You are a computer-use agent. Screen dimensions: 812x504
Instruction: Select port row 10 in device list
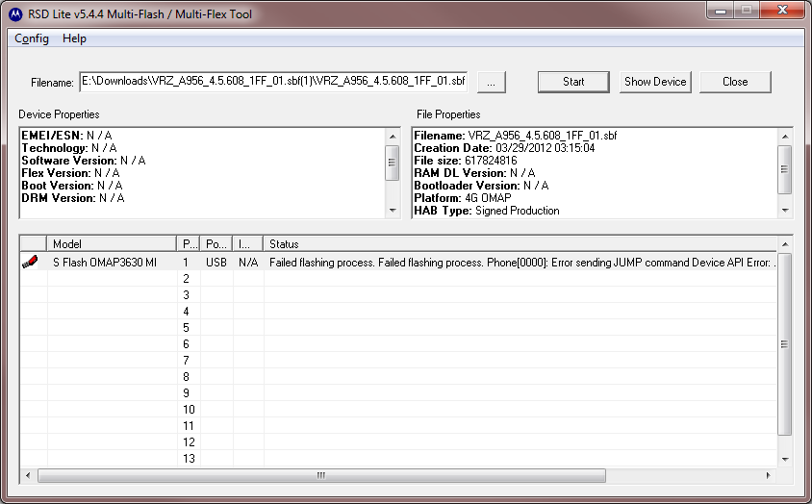tap(397, 410)
